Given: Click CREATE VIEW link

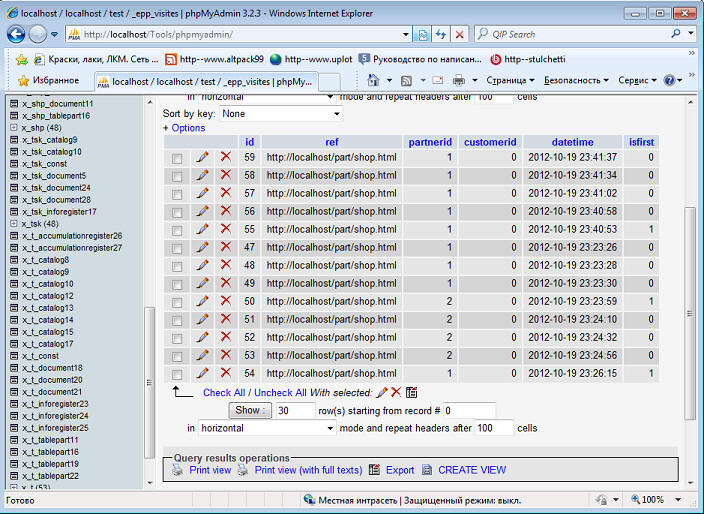Looking at the screenshot, I should [x=472, y=470].
